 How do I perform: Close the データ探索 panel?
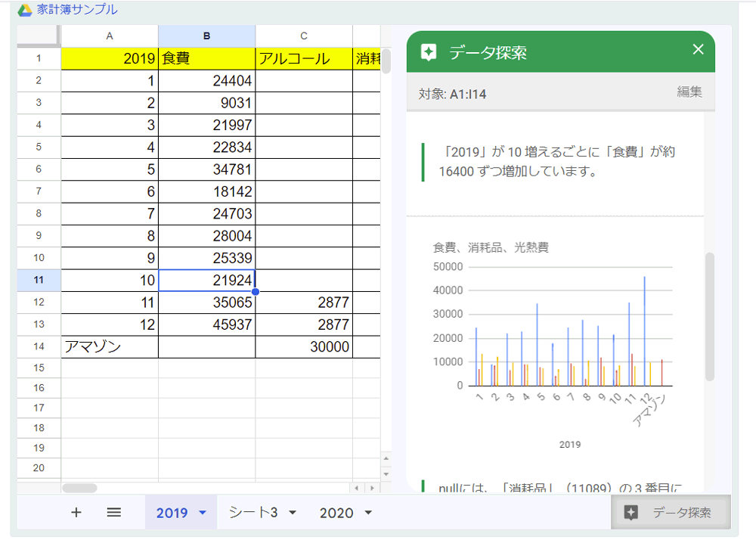pos(698,49)
